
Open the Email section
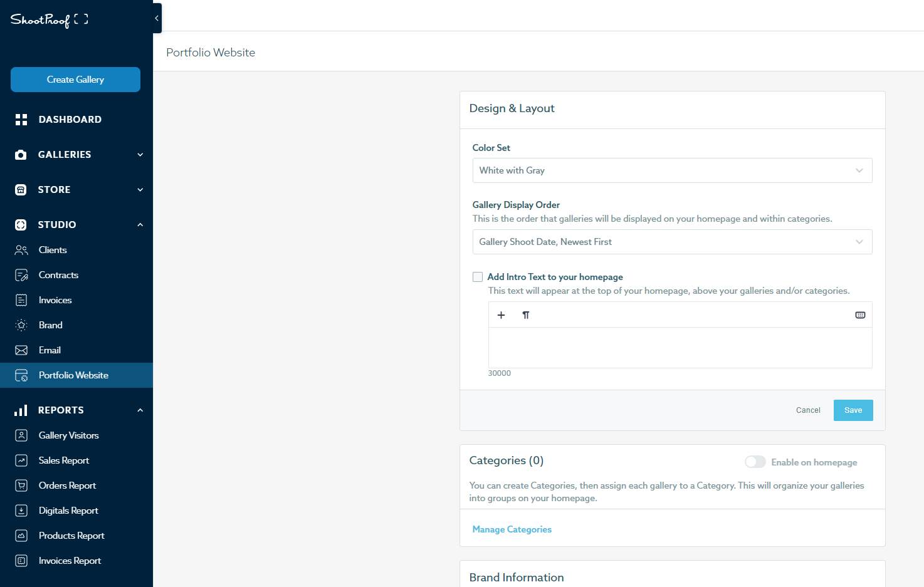[50, 350]
